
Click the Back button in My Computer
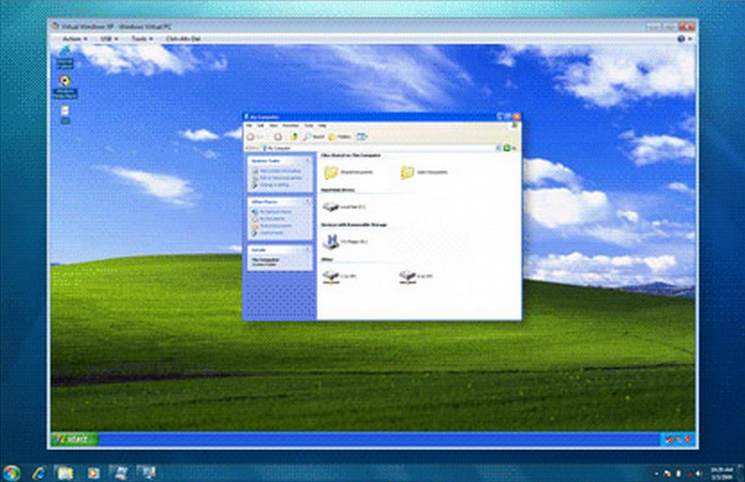coord(255,137)
